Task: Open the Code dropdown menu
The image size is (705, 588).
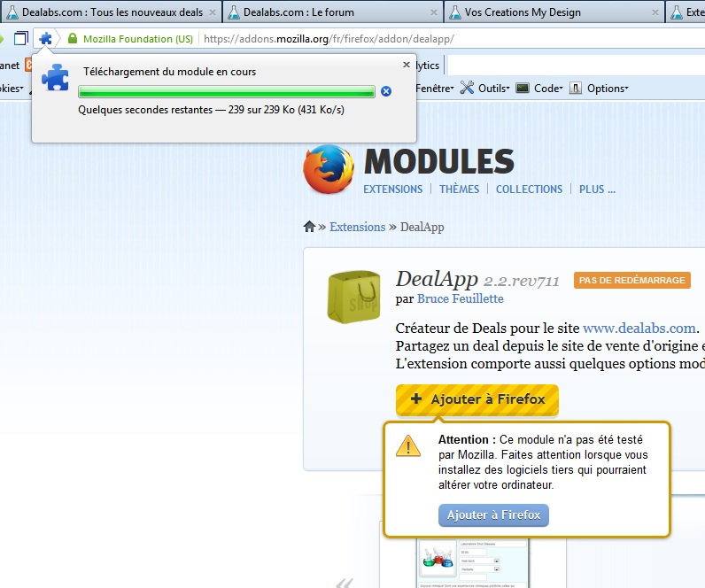Action: coord(548,88)
